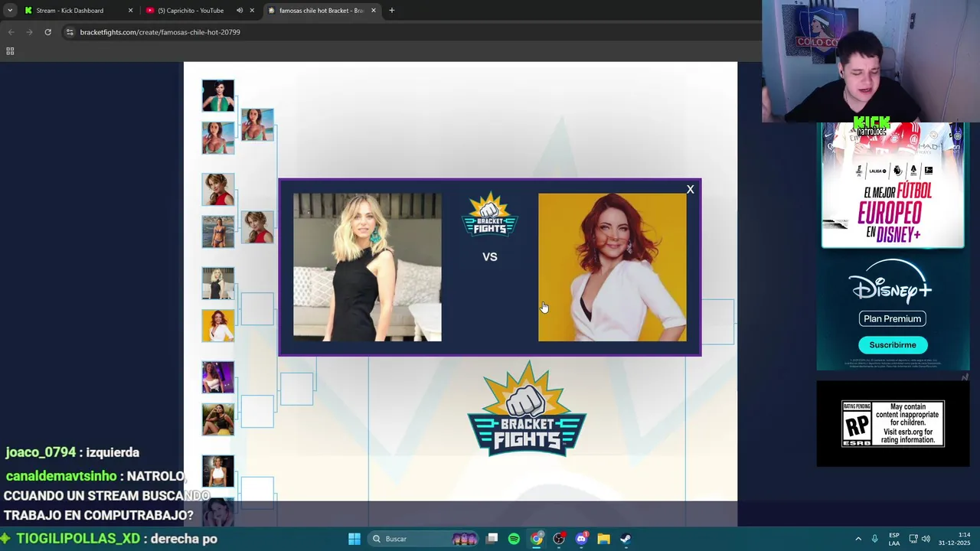
Task: Select bracket thumbnail of beach bikini photo
Action: click(218, 232)
